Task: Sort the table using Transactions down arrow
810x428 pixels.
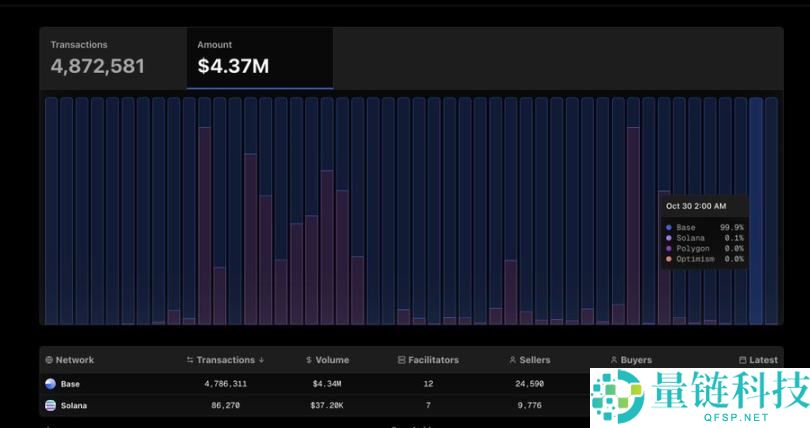Action: 262,360
